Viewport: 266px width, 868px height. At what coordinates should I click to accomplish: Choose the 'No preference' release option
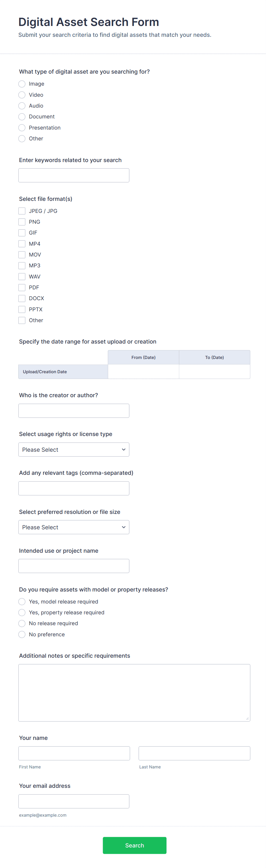22,635
